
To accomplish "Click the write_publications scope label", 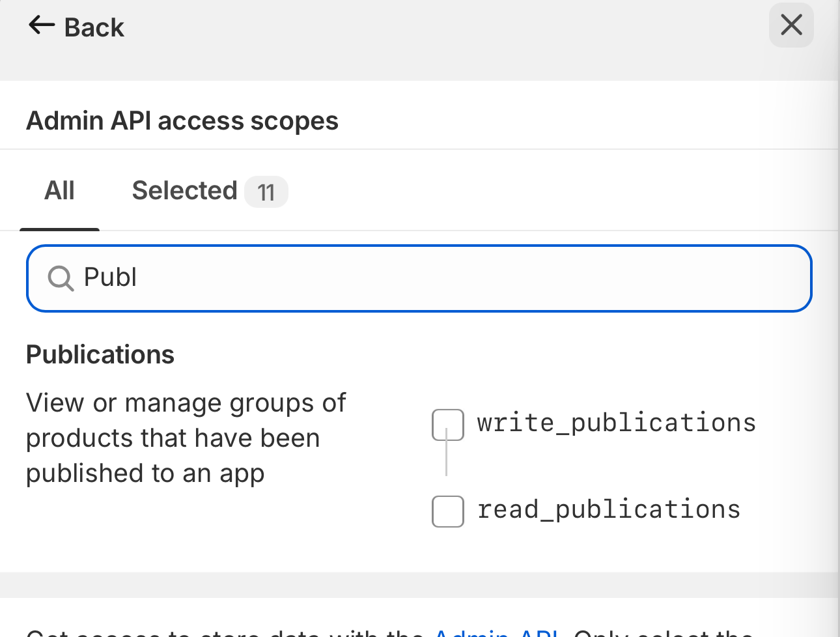I will click(616, 423).
